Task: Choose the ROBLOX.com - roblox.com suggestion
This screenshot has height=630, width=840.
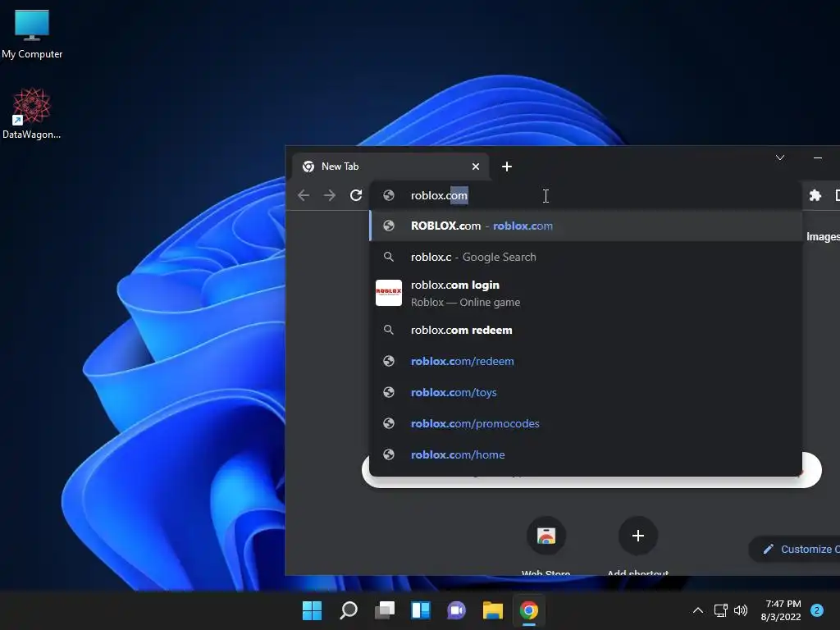Action: (586, 226)
